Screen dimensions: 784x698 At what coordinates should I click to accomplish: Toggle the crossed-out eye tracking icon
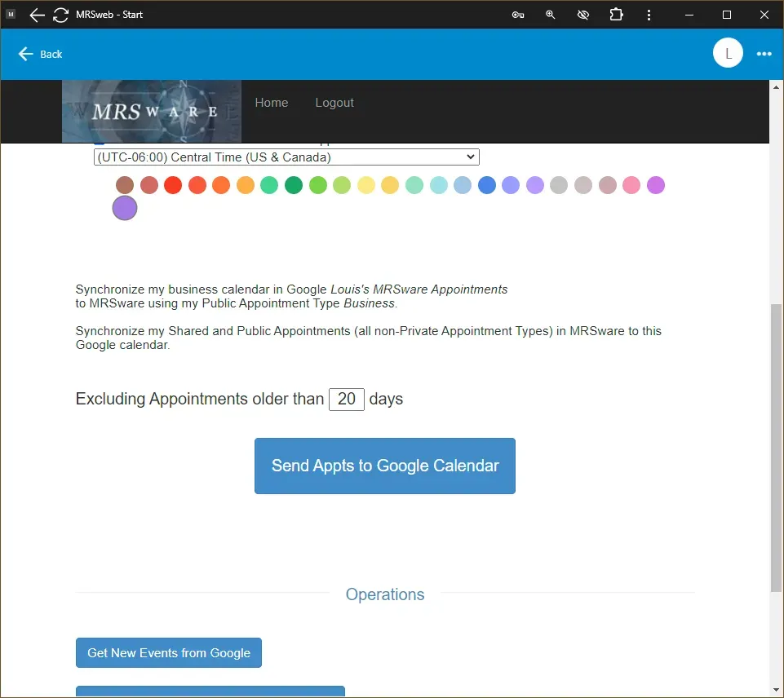coord(582,15)
